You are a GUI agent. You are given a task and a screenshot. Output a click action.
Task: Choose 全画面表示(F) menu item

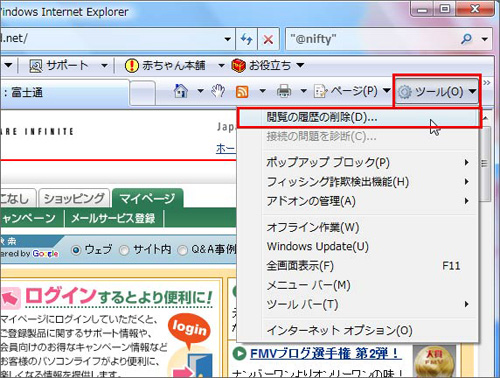(x=358, y=266)
